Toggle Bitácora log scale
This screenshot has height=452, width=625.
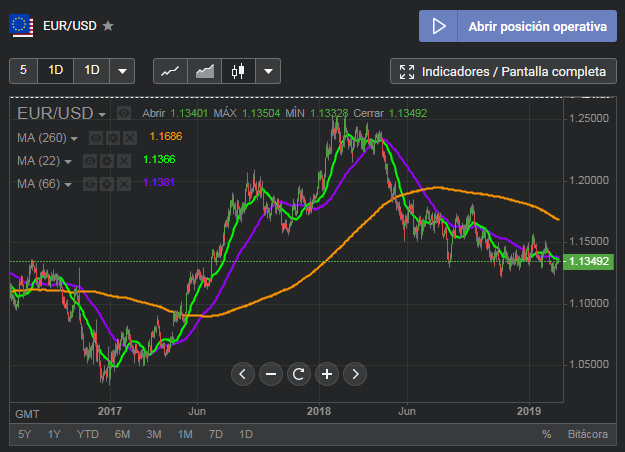point(588,434)
